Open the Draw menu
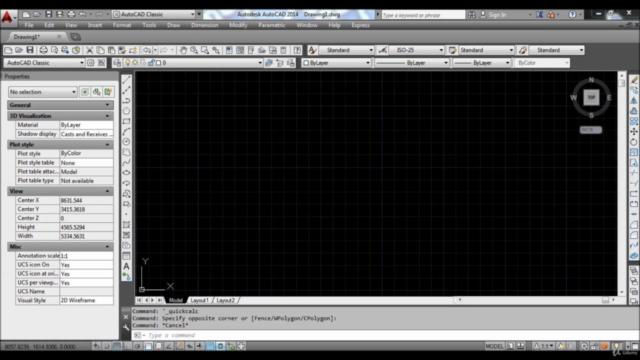 (173, 25)
